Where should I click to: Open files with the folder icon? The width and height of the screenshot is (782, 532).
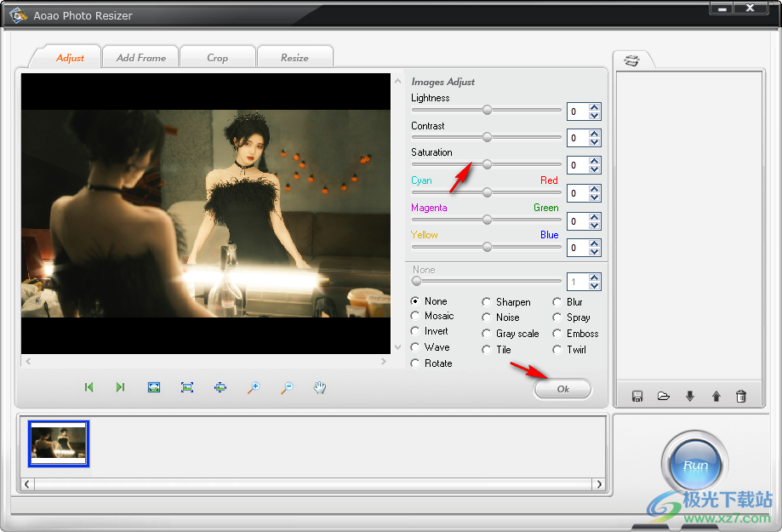pos(663,395)
